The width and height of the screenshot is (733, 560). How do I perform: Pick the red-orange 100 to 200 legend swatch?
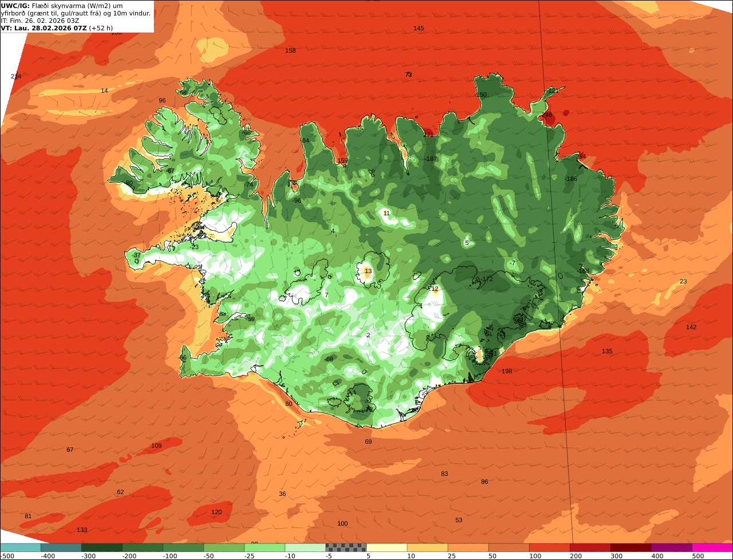(549, 547)
